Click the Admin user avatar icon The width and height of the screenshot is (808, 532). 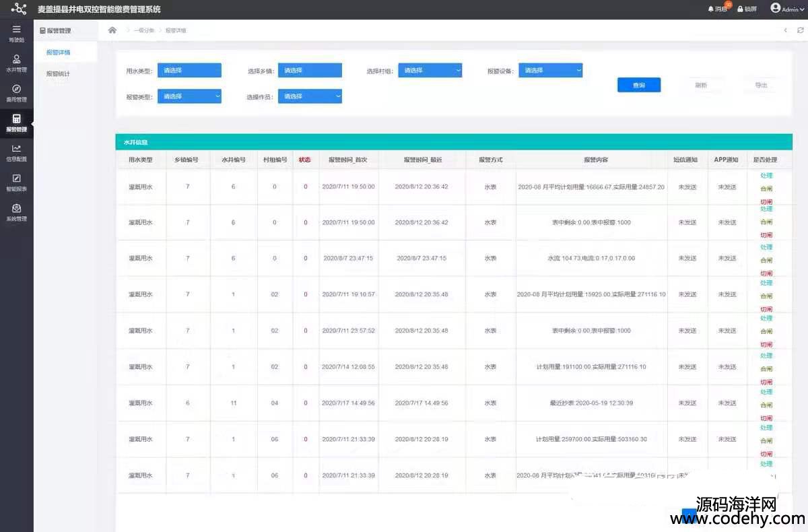coord(776,8)
